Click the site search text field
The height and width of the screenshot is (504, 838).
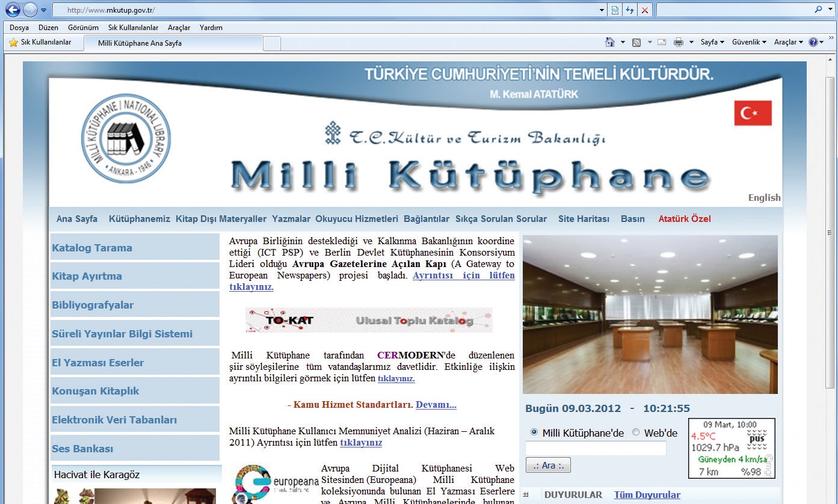tap(596, 449)
